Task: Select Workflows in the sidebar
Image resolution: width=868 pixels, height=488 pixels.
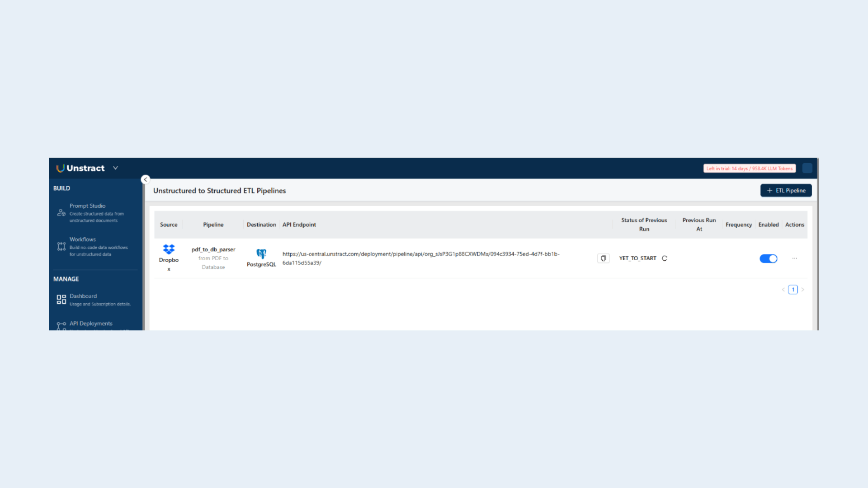Action: coord(82,239)
